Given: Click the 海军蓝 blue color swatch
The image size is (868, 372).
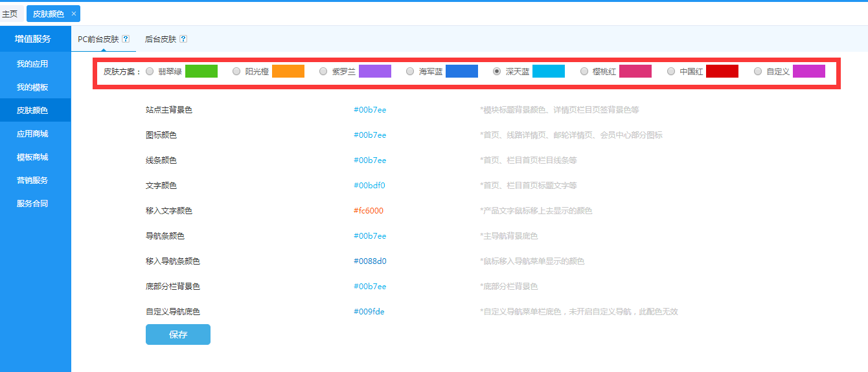Looking at the screenshot, I should (461, 71).
